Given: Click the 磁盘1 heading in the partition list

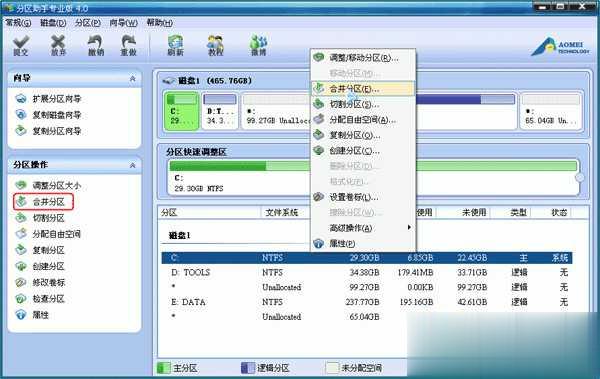Looking at the screenshot, I should pyautogui.click(x=179, y=235).
